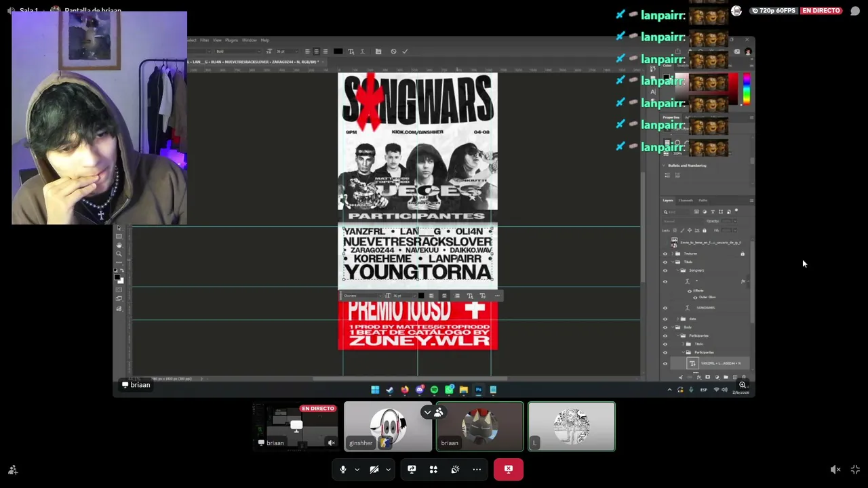Open Firefox from the taskbar
This screenshot has height=488, width=868.
[x=405, y=390]
